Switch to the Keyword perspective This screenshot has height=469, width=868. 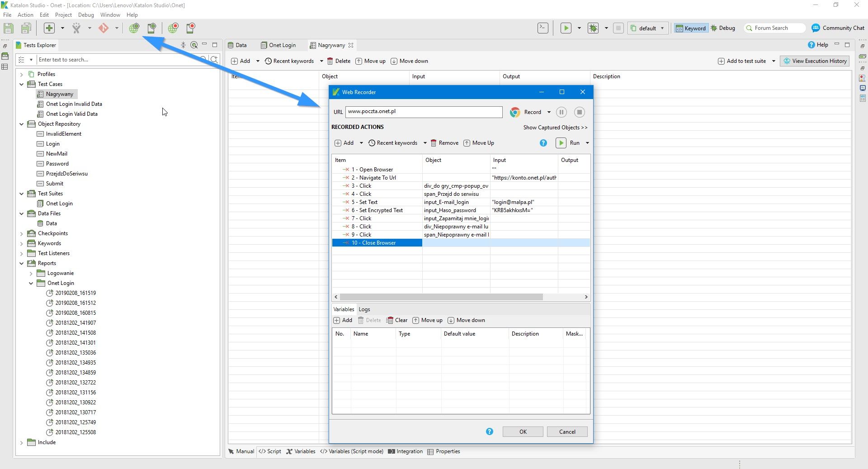690,28
